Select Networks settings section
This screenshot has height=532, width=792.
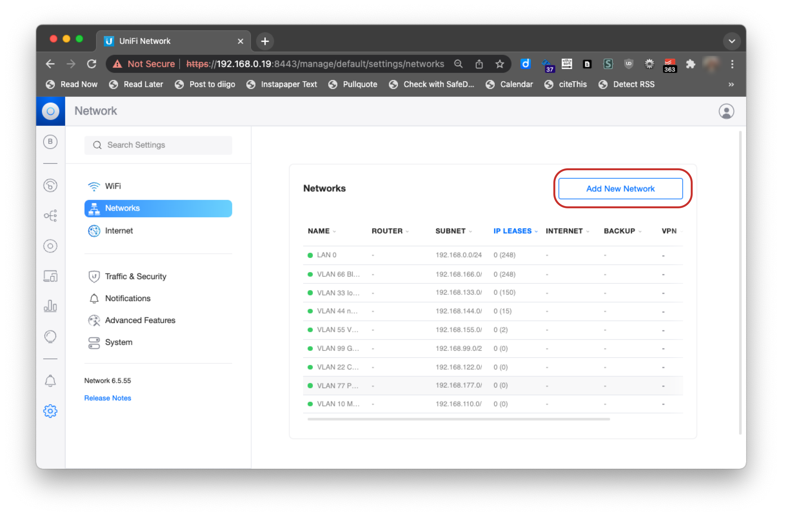click(158, 208)
